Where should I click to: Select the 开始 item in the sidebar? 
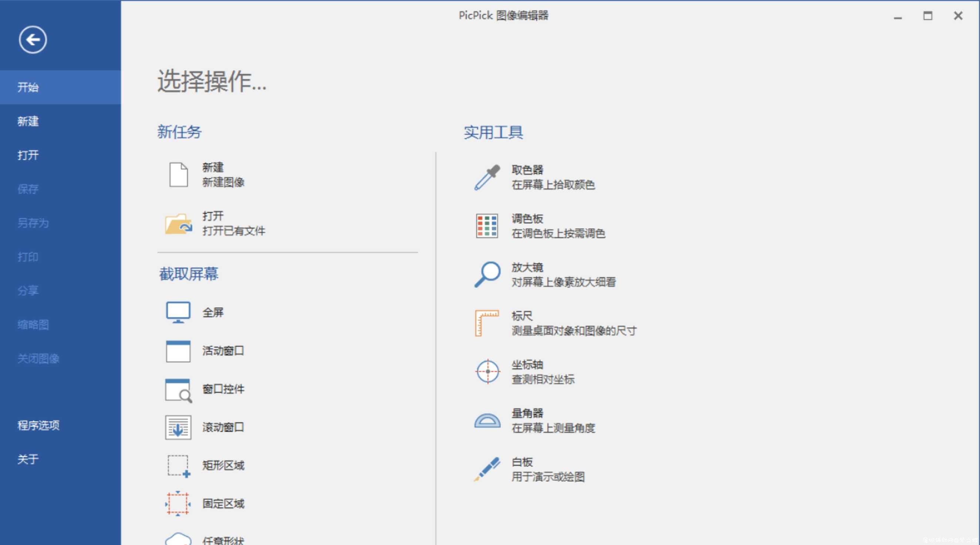pos(61,87)
